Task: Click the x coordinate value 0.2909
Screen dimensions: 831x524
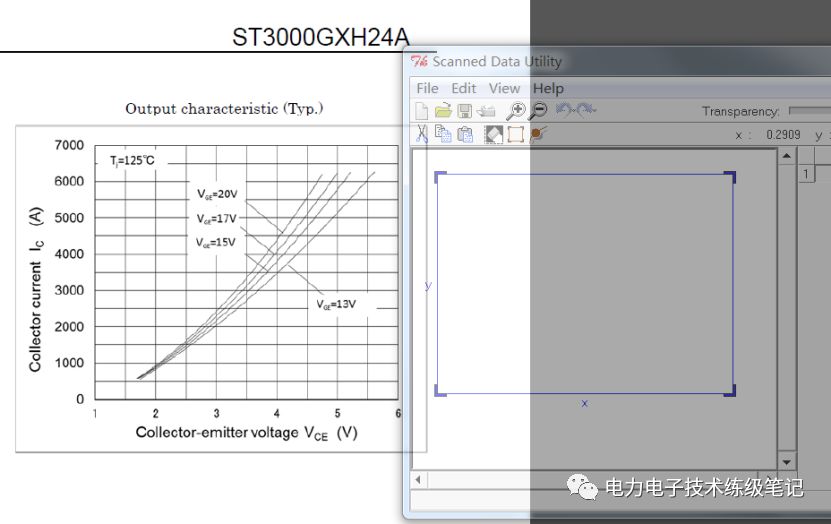Action: coord(783,135)
